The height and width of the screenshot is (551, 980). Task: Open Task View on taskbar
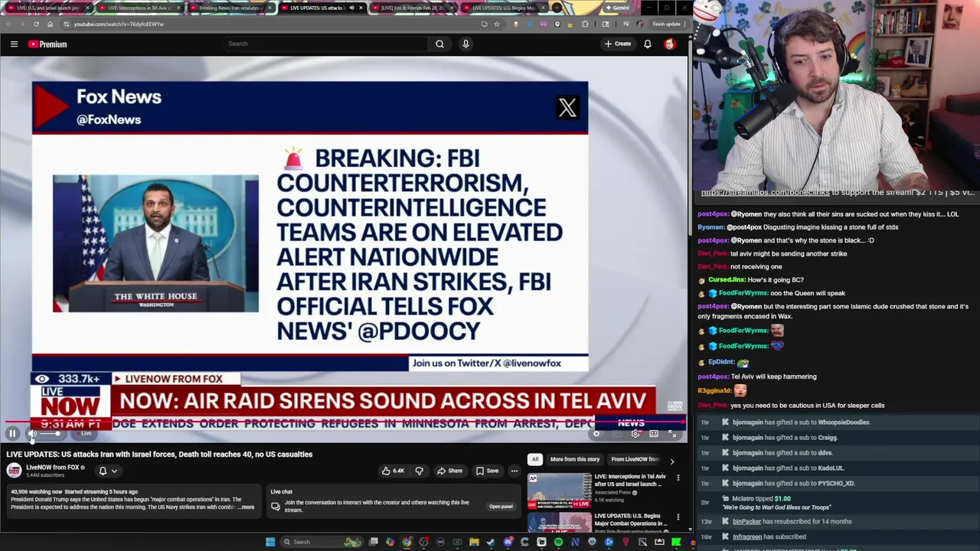click(373, 542)
